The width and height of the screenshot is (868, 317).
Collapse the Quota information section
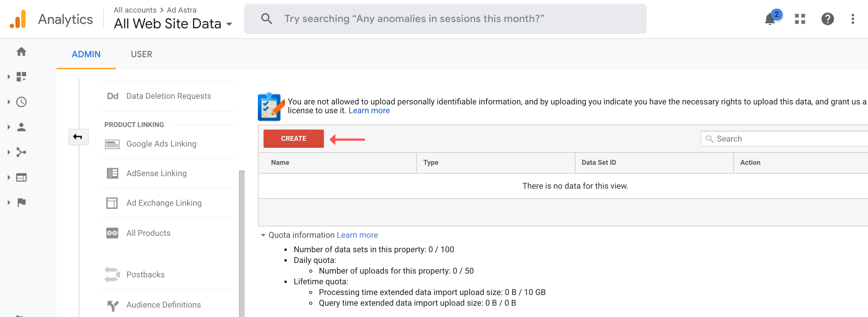[x=263, y=235]
